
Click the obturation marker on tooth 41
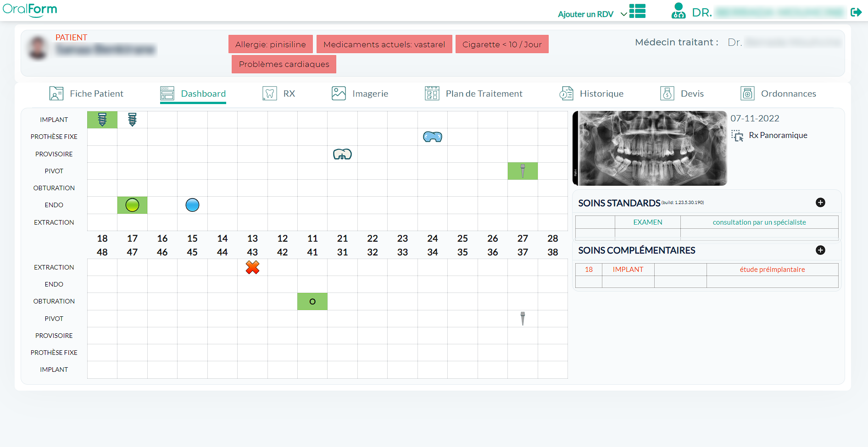312,302
